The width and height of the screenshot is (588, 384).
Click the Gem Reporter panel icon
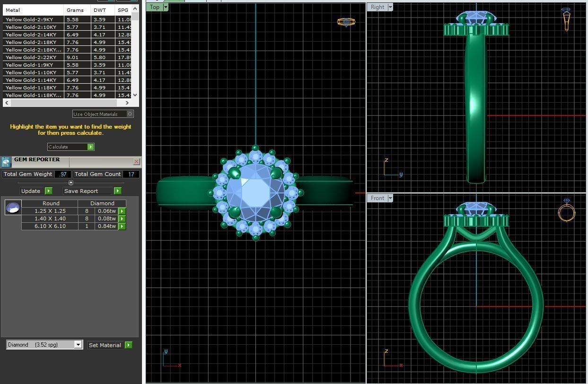tap(6, 162)
